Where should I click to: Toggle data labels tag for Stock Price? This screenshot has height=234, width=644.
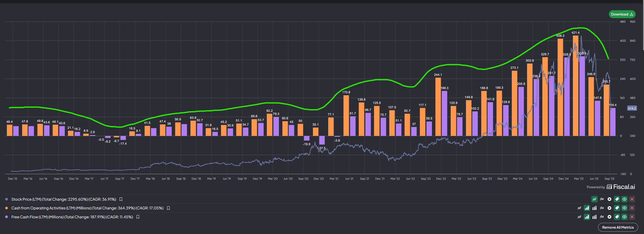pyautogui.click(x=617, y=199)
